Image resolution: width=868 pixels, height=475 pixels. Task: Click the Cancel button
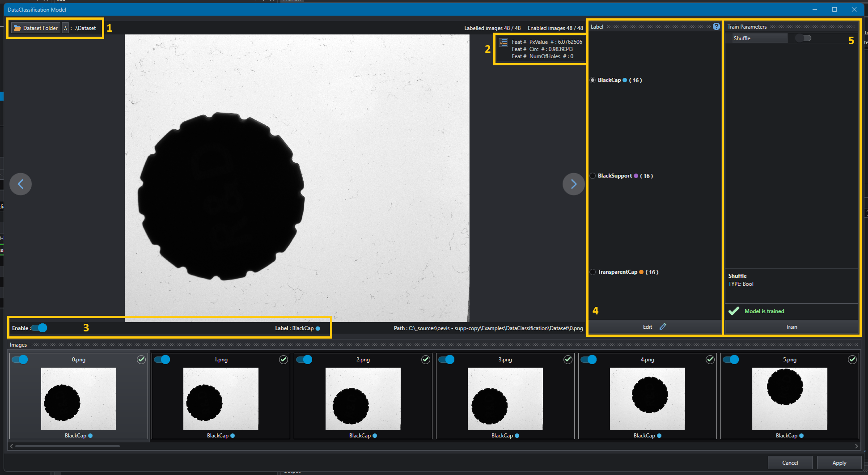790,463
